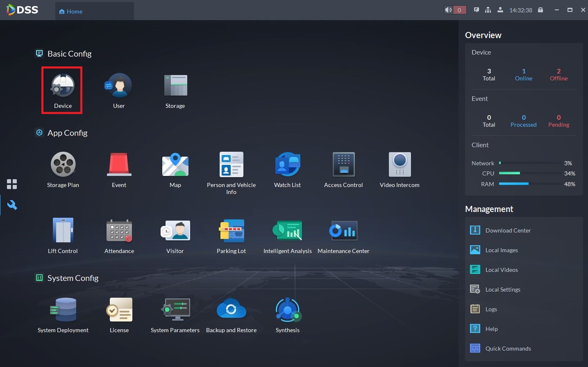
Task: Open the Storage icon under Basic Config
Action: pos(175,91)
